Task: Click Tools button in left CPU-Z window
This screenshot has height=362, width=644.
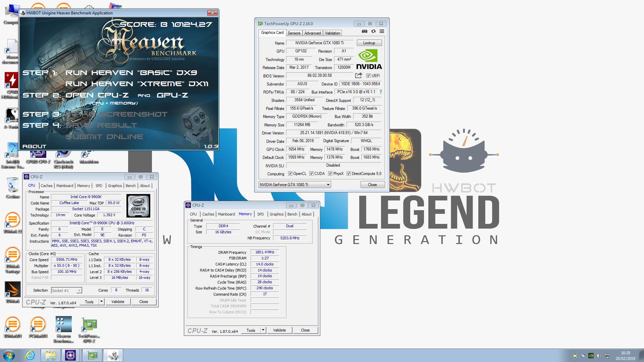Action: 89,302
